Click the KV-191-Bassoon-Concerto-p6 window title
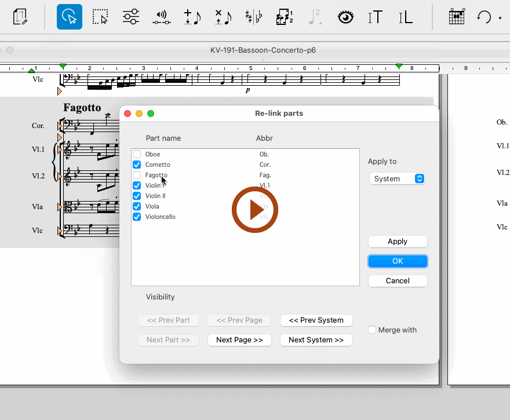 [263, 50]
